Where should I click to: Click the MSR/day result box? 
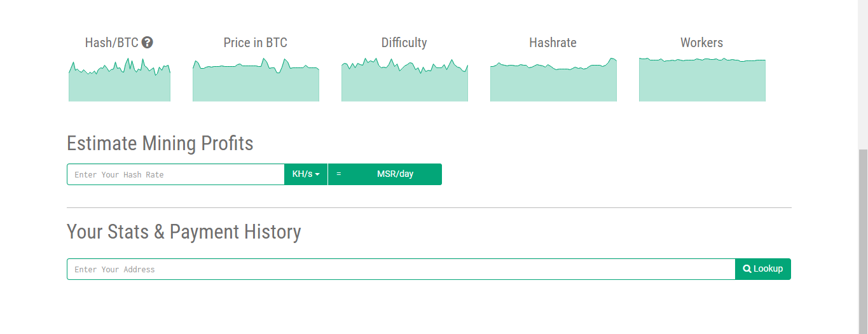click(x=395, y=174)
